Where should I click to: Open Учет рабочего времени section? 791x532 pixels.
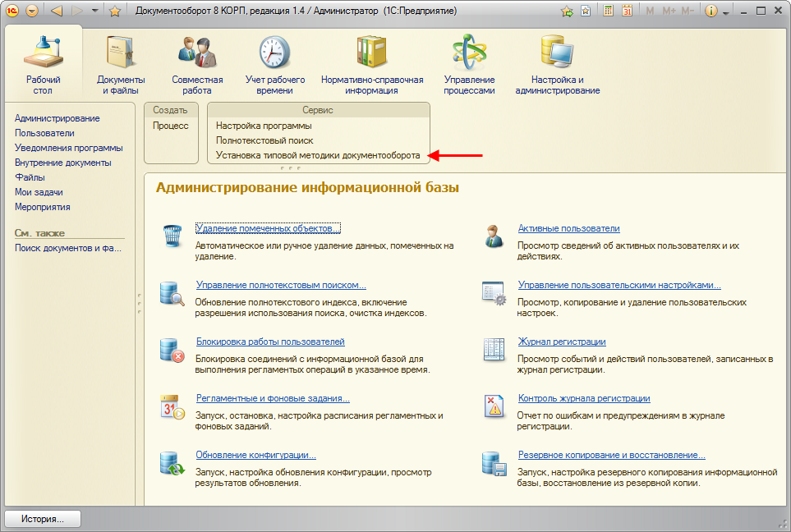pos(275,64)
